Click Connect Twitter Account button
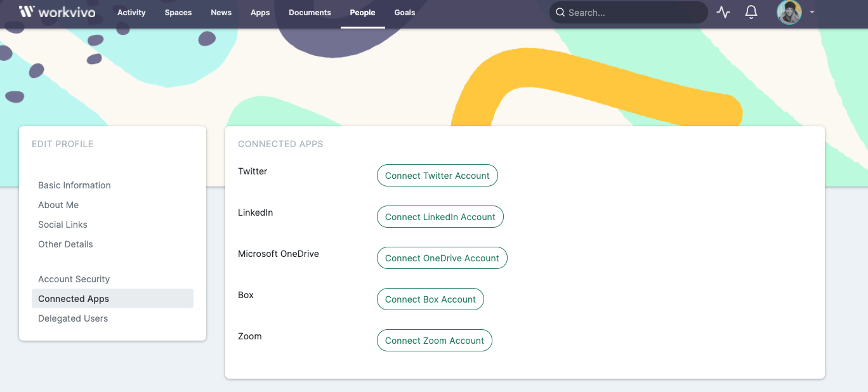The height and width of the screenshot is (392, 868). tap(437, 176)
